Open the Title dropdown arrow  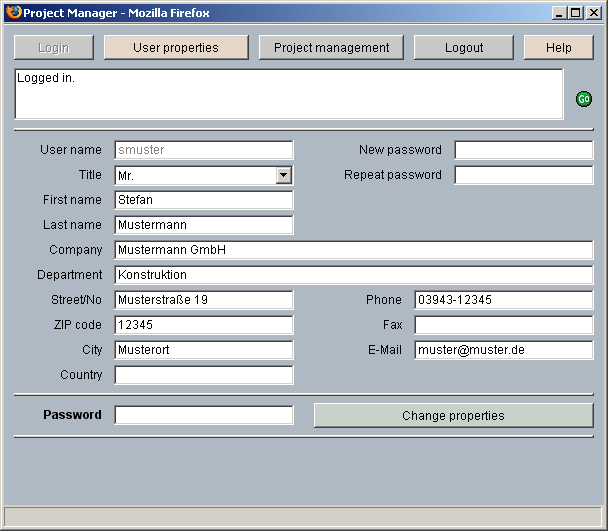284,175
